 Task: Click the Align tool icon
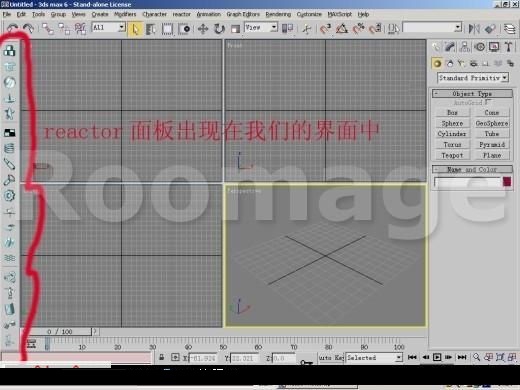click(490, 29)
